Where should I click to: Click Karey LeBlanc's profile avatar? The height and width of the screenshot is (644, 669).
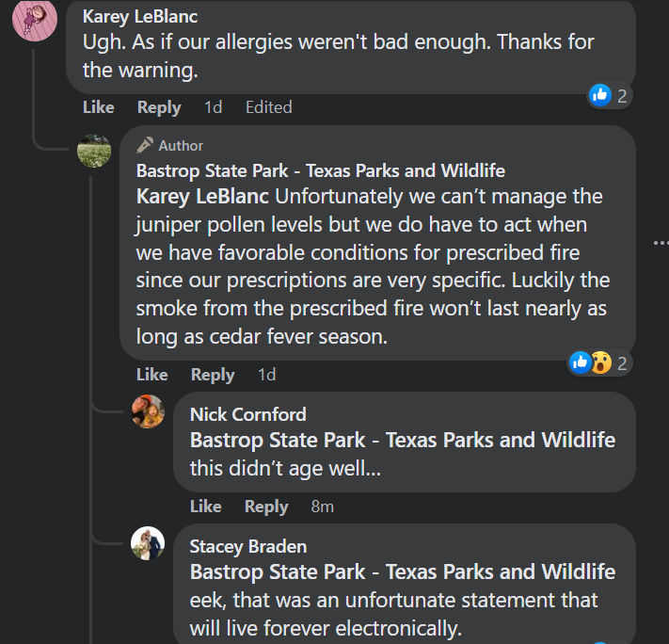(x=34, y=19)
